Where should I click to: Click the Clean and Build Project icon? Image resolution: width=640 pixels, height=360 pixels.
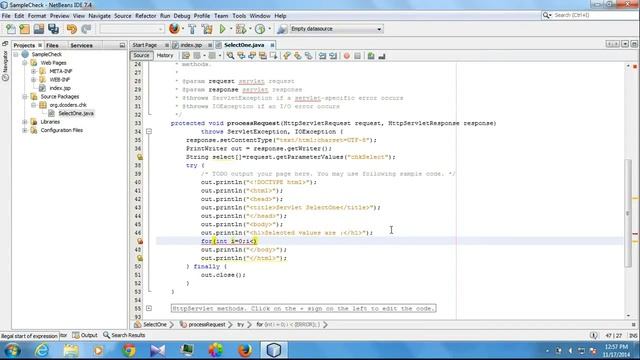(x=207, y=29)
